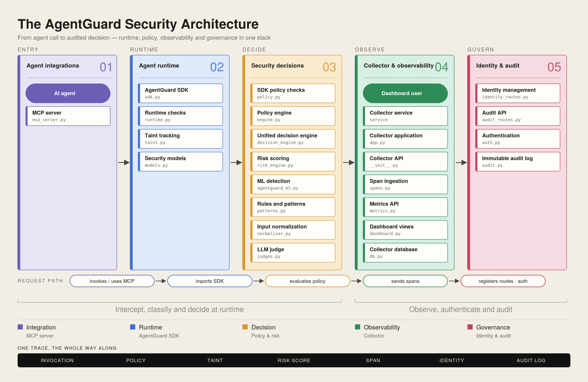Screen dimensions: 588x382
Task: Click the red Governance legend swatch
Action: 470,327
